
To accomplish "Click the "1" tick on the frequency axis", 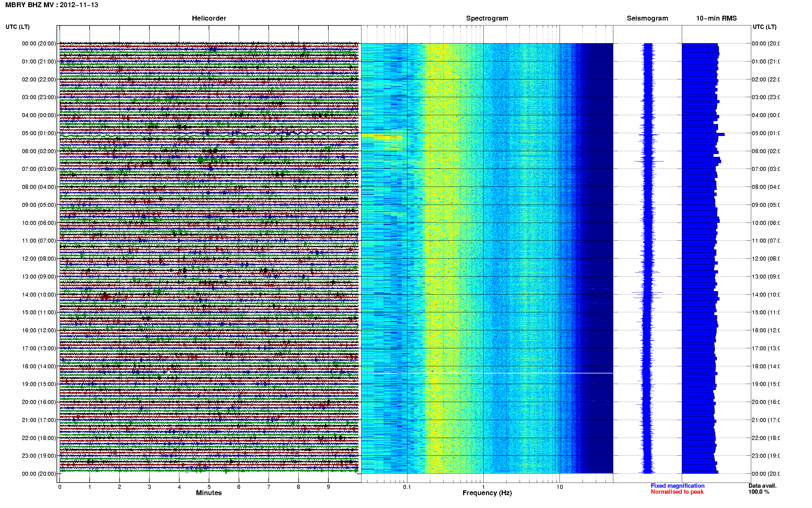I will [483, 487].
